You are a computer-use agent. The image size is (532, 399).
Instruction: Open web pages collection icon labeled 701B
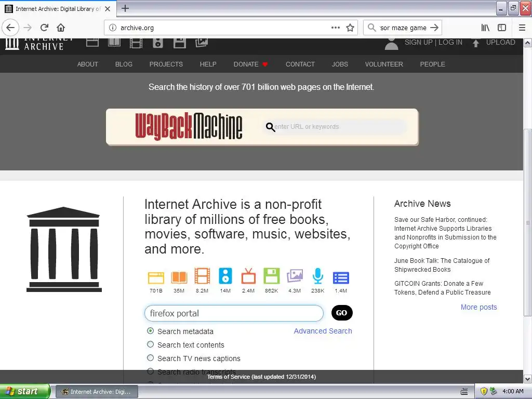pos(156,277)
